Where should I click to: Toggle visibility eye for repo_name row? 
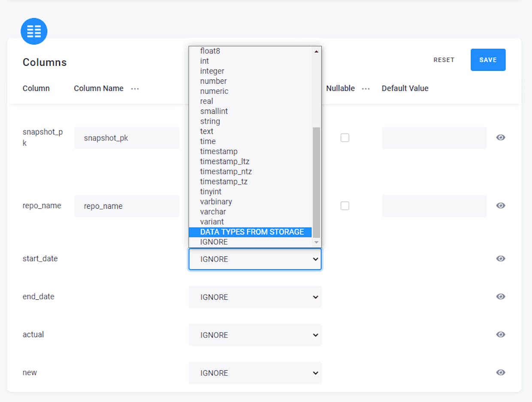(x=500, y=206)
